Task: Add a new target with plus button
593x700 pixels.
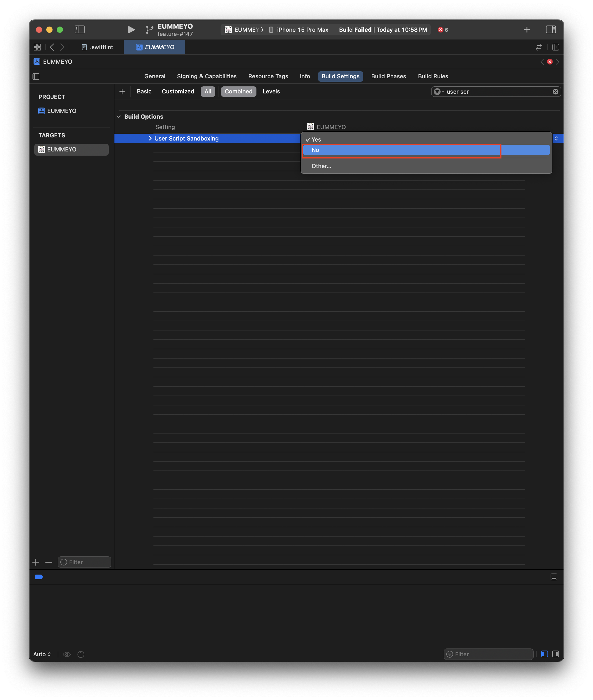Action: coord(36,562)
